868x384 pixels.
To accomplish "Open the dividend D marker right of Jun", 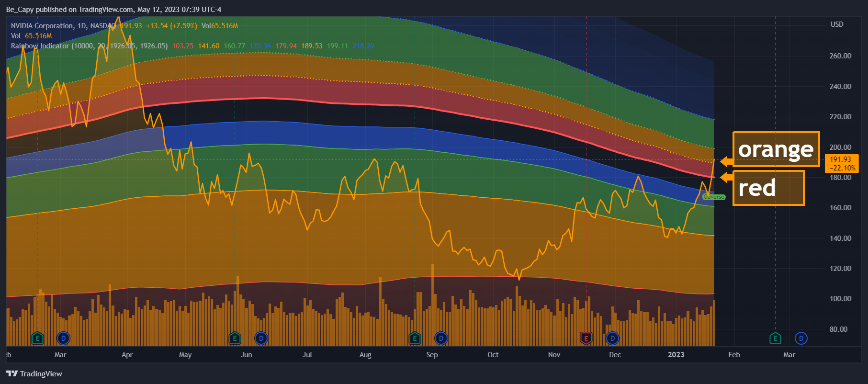I will [261, 339].
